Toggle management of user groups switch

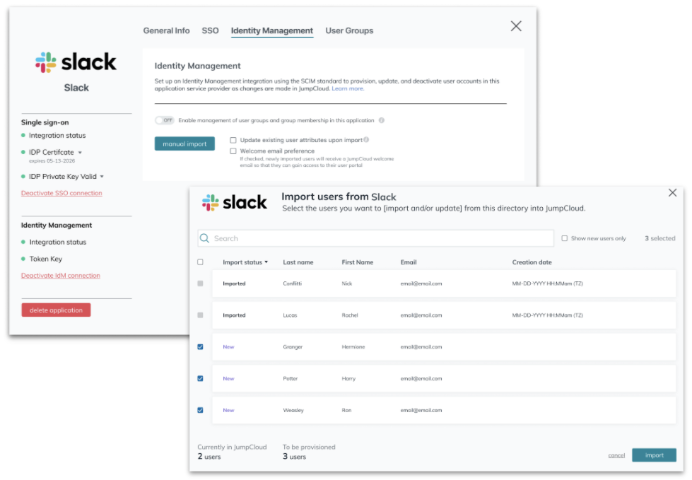click(x=165, y=120)
